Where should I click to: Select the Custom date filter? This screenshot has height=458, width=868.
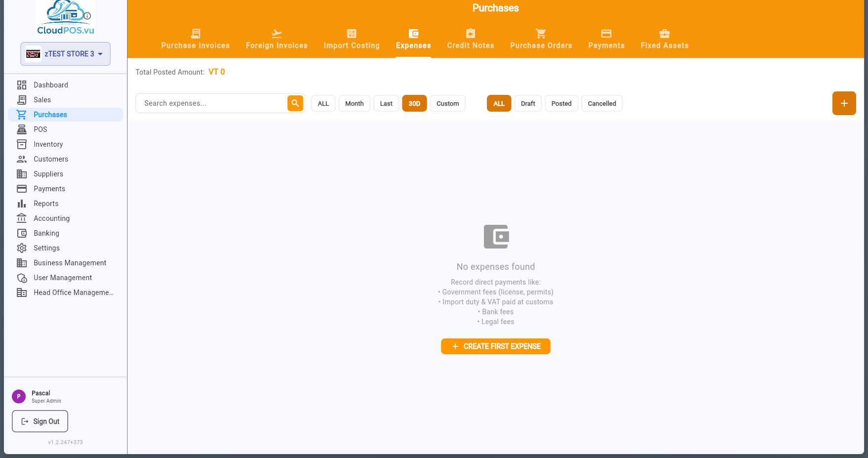448,104
